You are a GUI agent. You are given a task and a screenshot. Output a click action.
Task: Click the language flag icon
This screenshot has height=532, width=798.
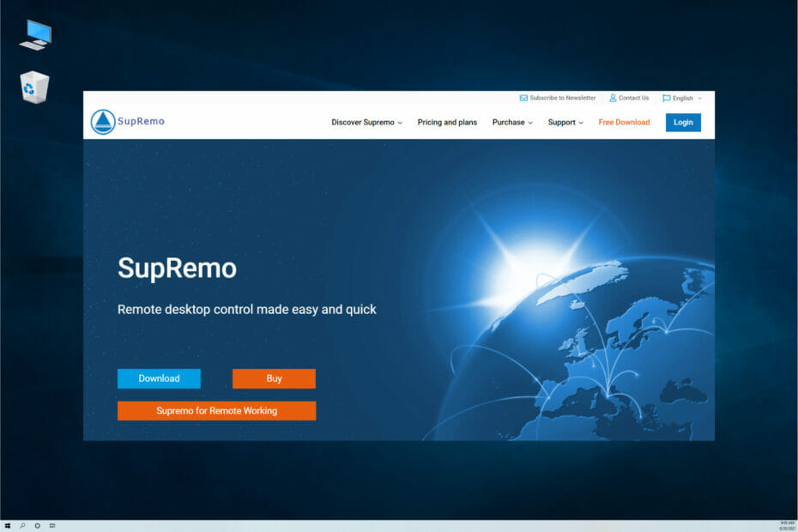click(x=666, y=99)
